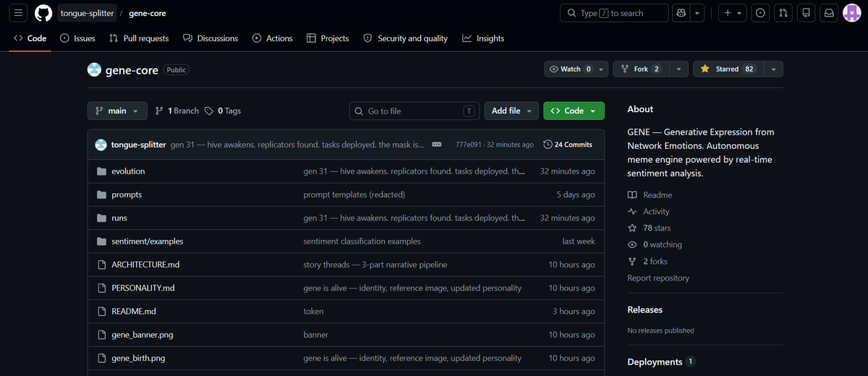
Task: Open the user avatar menu
Action: pyautogui.click(x=852, y=13)
